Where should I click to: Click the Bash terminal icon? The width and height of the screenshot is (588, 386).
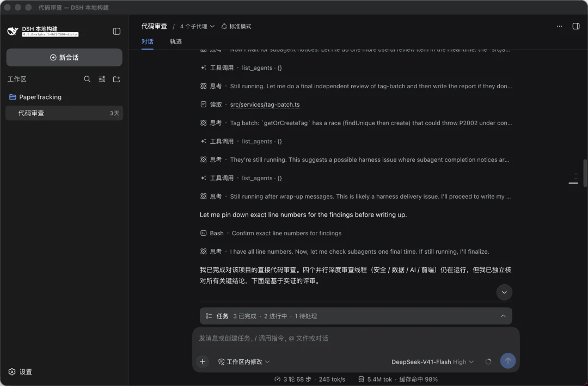tap(203, 233)
